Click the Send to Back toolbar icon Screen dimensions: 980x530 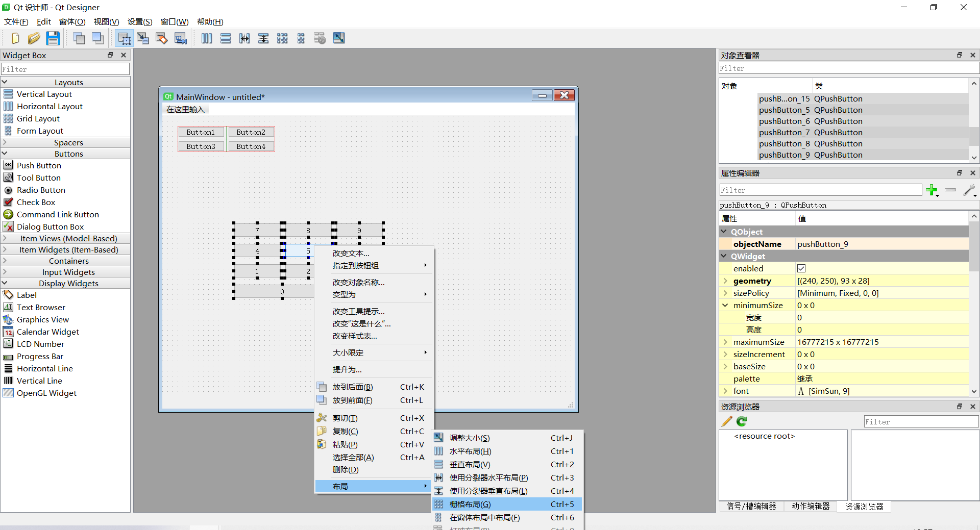(x=79, y=38)
